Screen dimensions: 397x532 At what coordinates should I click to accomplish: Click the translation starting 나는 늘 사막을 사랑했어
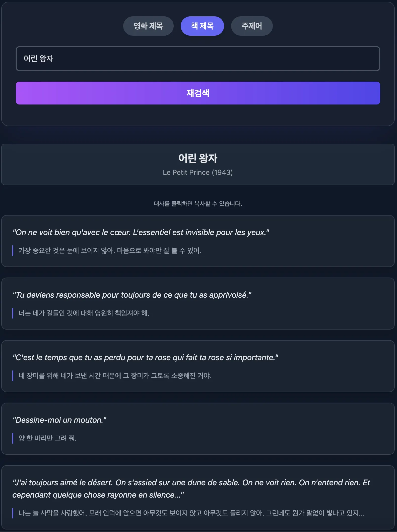pyautogui.click(x=191, y=513)
